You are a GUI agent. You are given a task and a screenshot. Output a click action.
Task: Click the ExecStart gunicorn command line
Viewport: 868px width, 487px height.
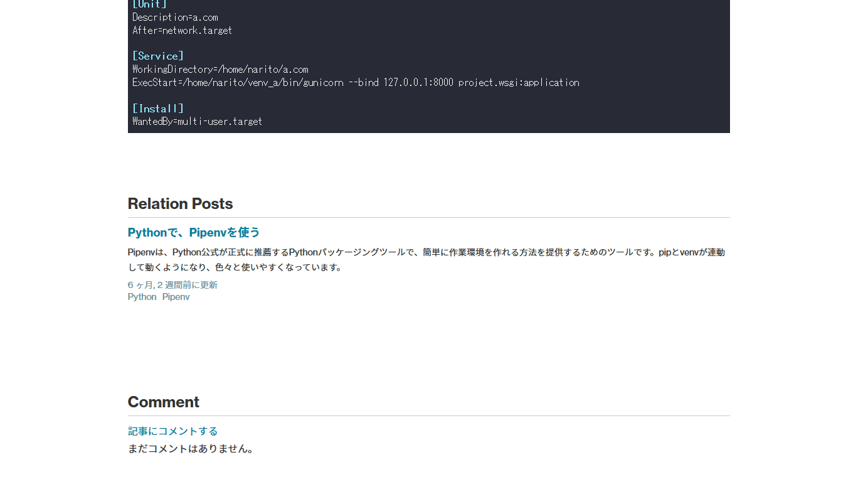coord(356,82)
